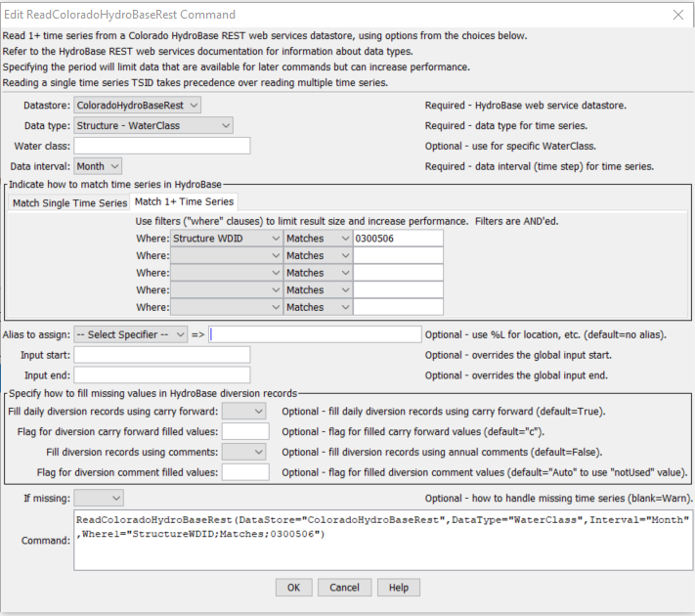
Task: Click the fourth Where row value field
Action: click(398, 290)
